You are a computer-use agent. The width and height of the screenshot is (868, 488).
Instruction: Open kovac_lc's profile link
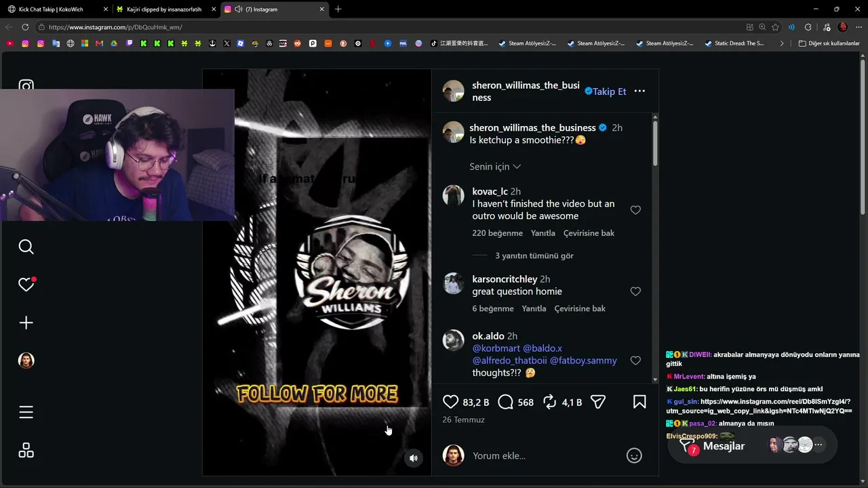click(x=490, y=192)
